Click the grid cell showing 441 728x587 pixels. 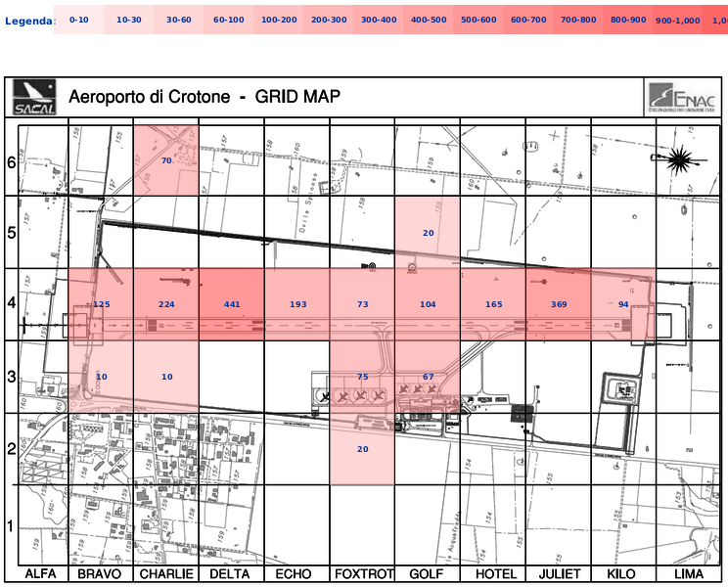tap(232, 304)
